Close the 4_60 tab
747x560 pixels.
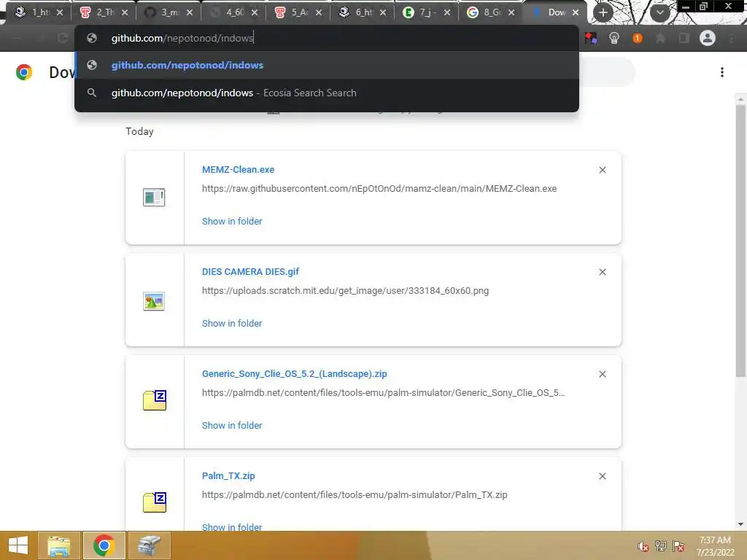pyautogui.click(x=255, y=12)
